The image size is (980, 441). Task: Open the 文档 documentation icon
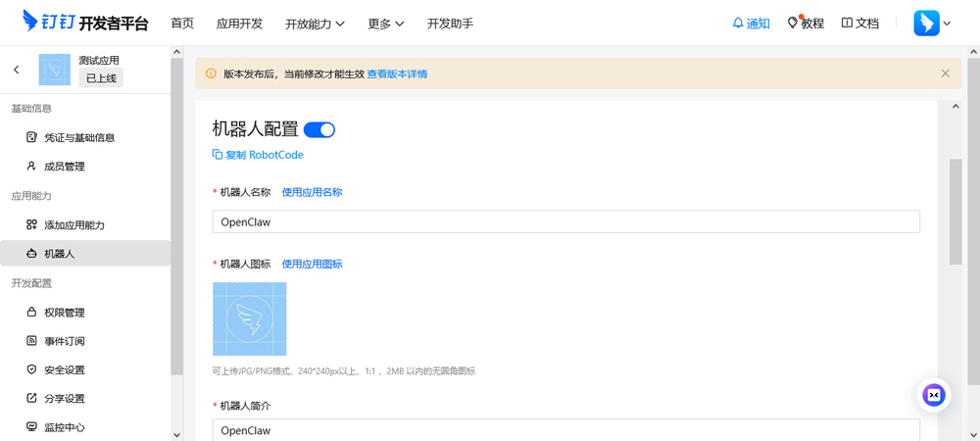point(848,24)
